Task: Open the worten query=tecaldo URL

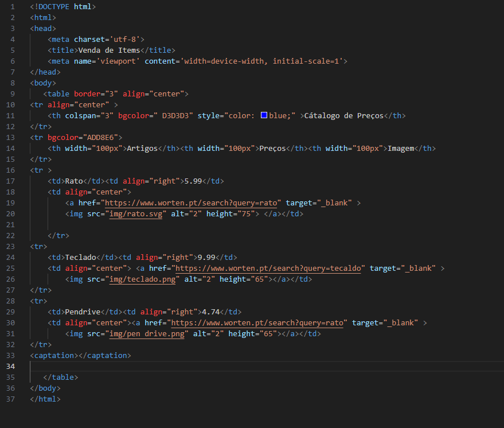Action: tap(268, 269)
